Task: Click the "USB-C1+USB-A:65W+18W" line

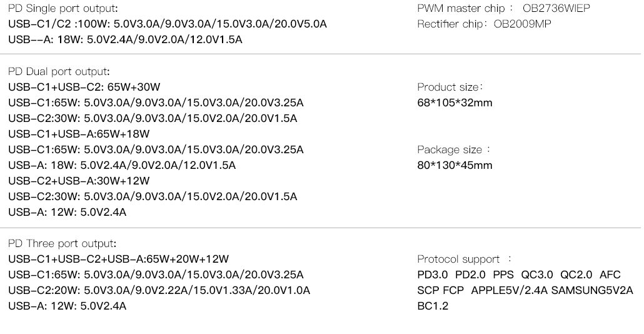Action: pos(79,134)
